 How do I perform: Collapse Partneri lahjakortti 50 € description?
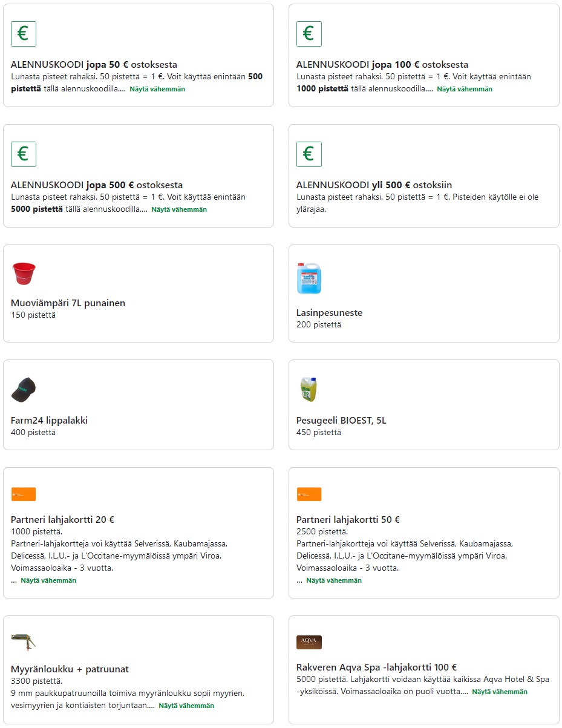[334, 580]
